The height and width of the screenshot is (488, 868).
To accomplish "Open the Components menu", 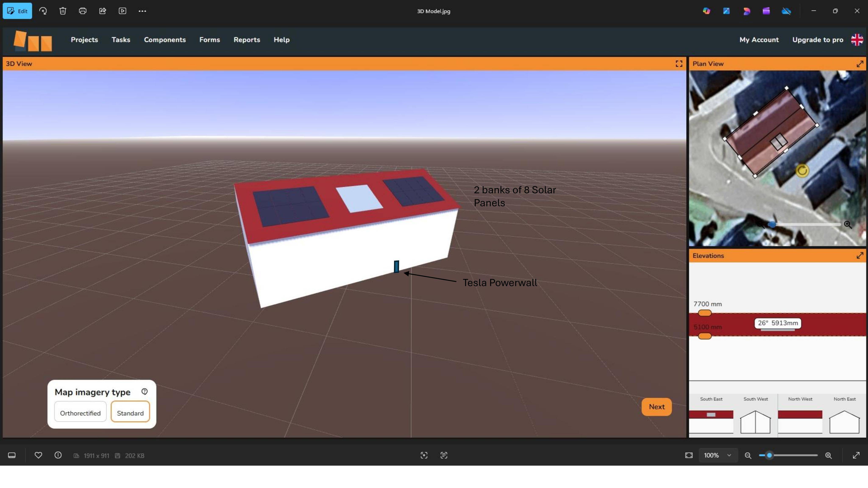I will (165, 40).
